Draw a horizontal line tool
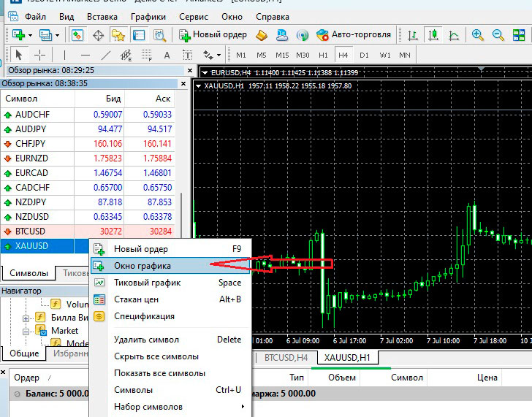Screen dimensions: 532x417 [x=85, y=55]
